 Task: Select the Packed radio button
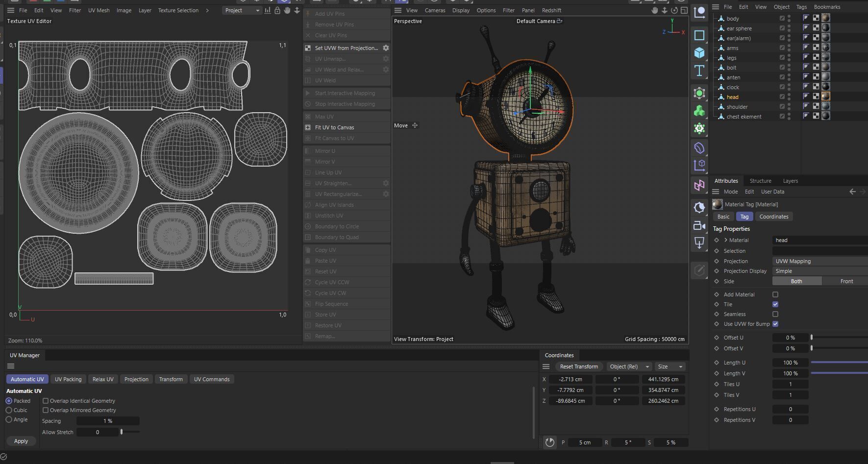9,401
